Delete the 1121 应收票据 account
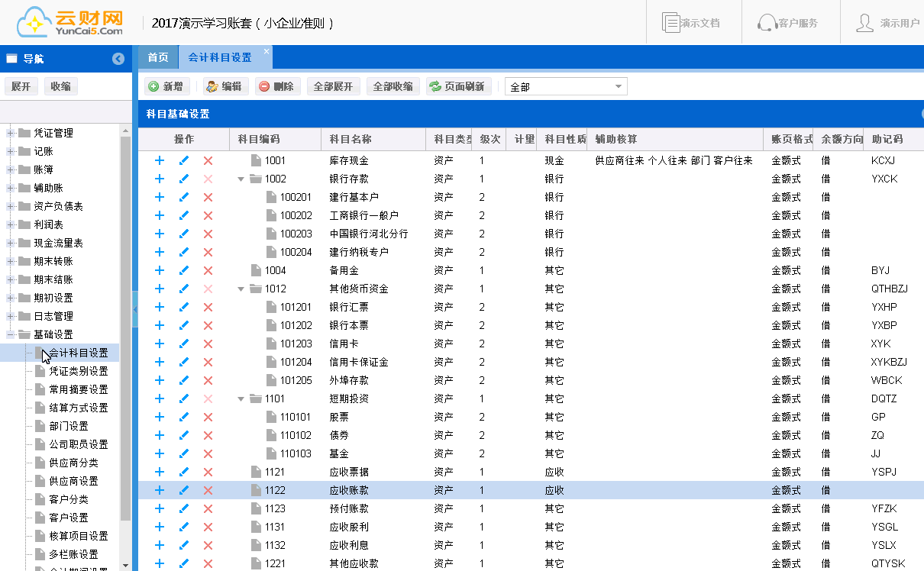Image resolution: width=924 pixels, height=571 pixels. 208,472
